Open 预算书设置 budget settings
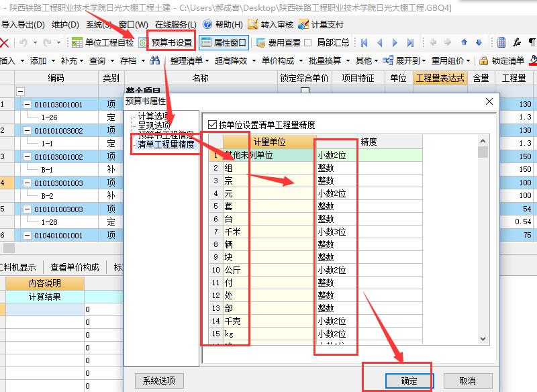This screenshot has height=392, width=537. tap(171, 42)
